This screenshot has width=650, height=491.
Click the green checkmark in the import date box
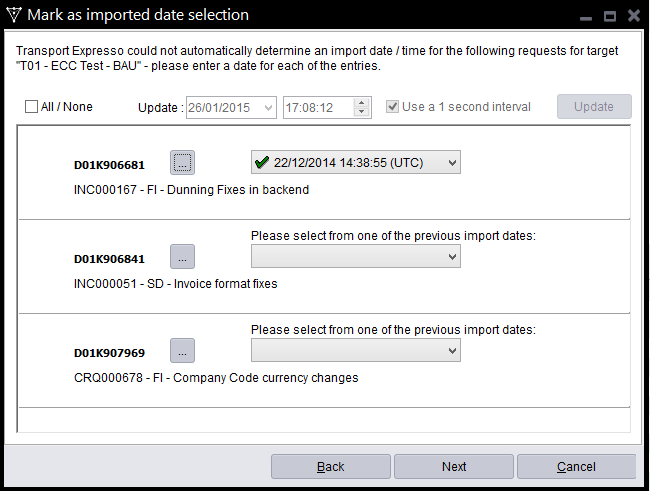(x=263, y=162)
